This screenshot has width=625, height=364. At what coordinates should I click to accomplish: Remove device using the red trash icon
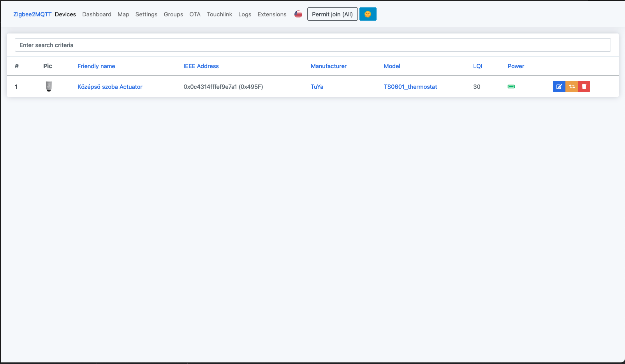[x=584, y=86]
